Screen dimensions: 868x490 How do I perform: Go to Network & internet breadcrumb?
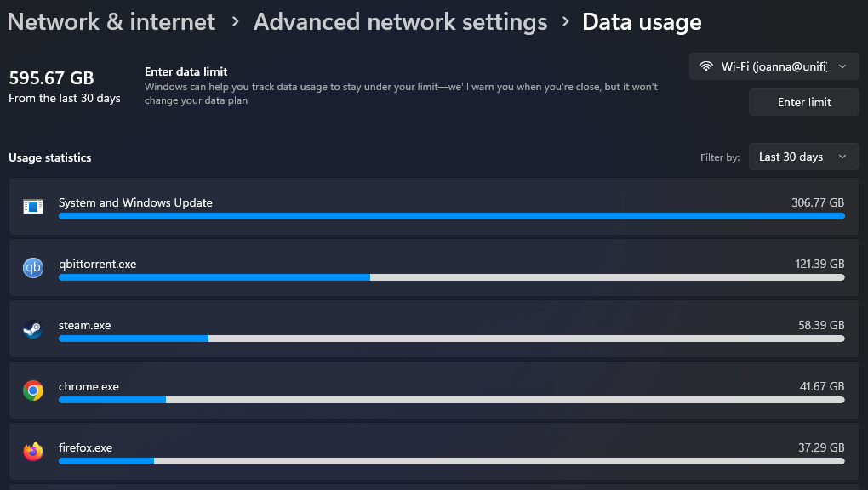click(111, 22)
